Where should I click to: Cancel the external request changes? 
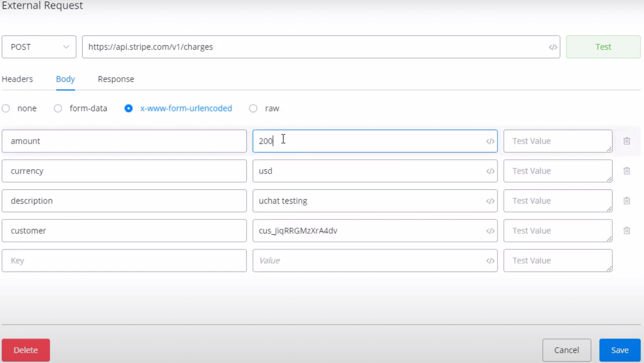(566, 350)
